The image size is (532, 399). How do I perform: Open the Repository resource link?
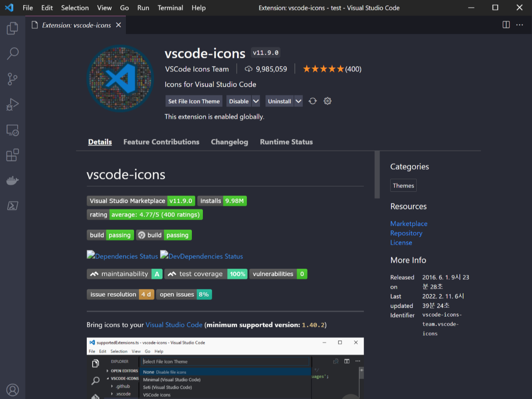406,233
